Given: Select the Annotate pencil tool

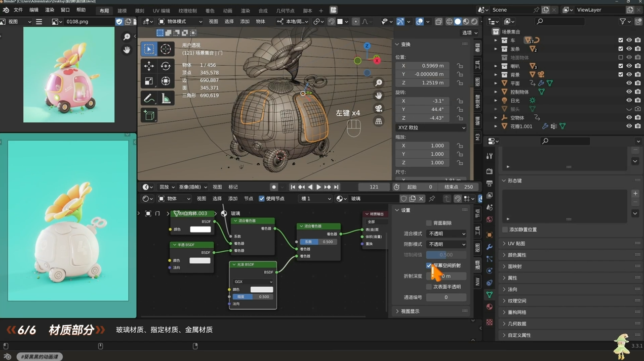Looking at the screenshot, I should pos(149,98).
